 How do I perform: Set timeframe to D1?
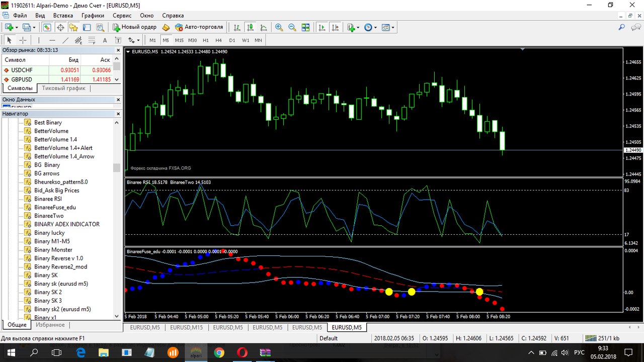point(232,40)
